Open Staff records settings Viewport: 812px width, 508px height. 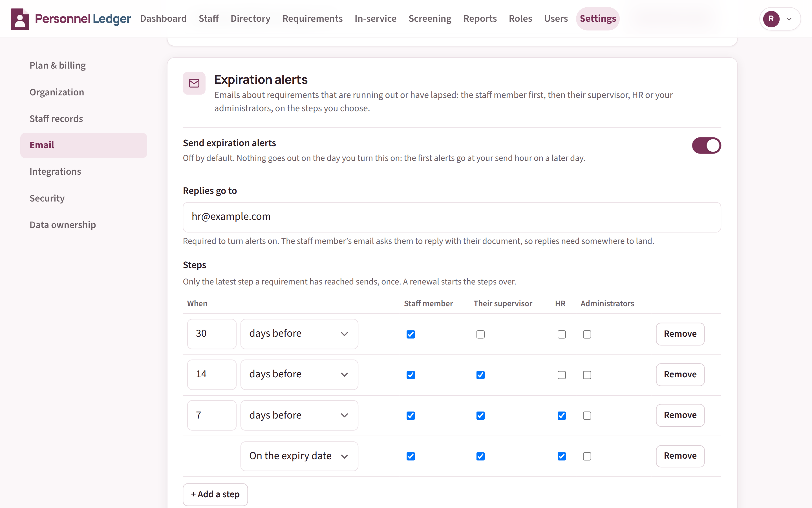pos(83,119)
